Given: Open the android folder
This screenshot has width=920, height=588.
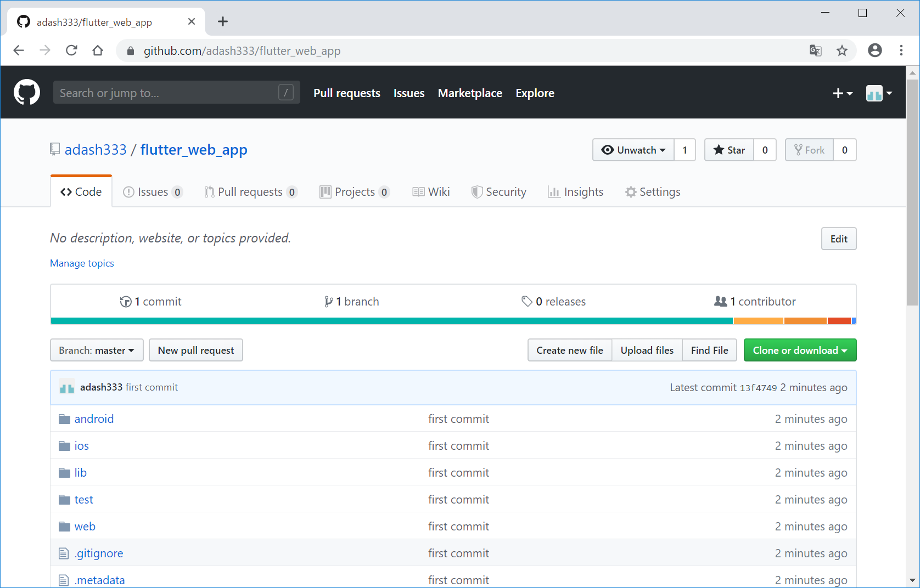Looking at the screenshot, I should tap(94, 419).
